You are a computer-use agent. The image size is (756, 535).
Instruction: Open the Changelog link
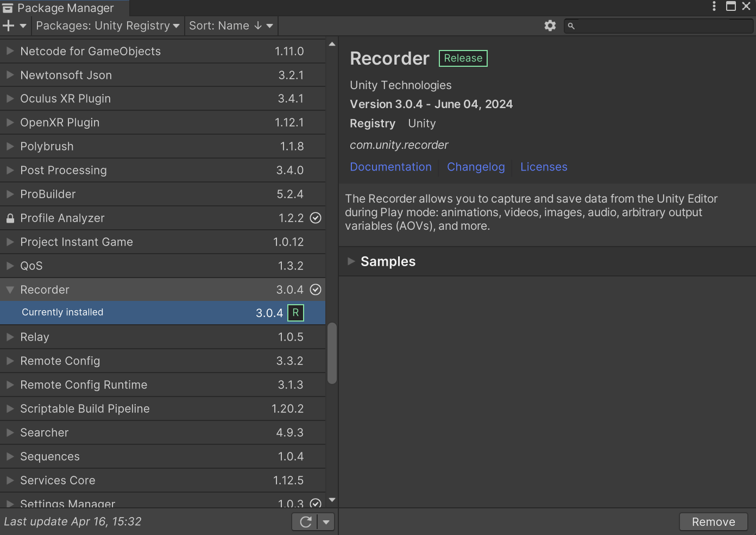[476, 167]
